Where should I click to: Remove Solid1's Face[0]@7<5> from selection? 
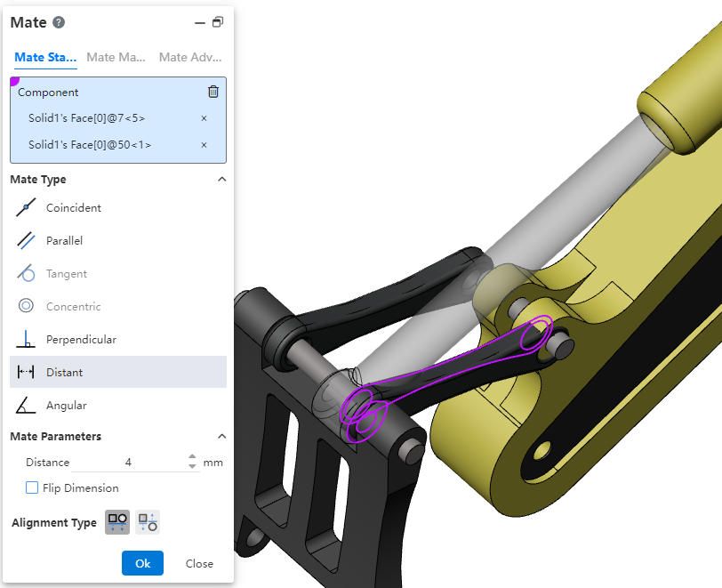coord(204,118)
